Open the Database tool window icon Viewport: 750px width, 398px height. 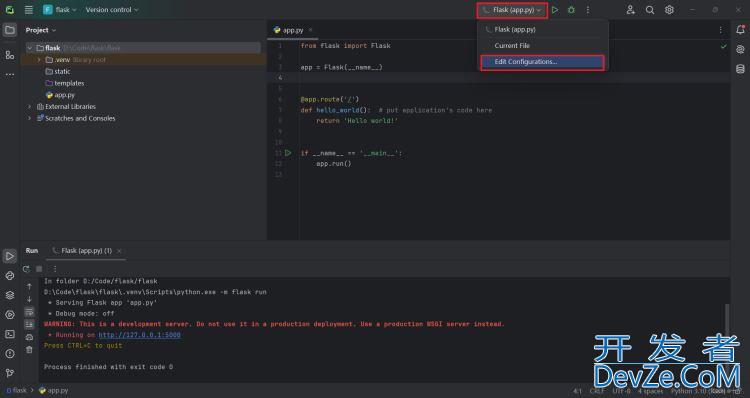pos(740,69)
